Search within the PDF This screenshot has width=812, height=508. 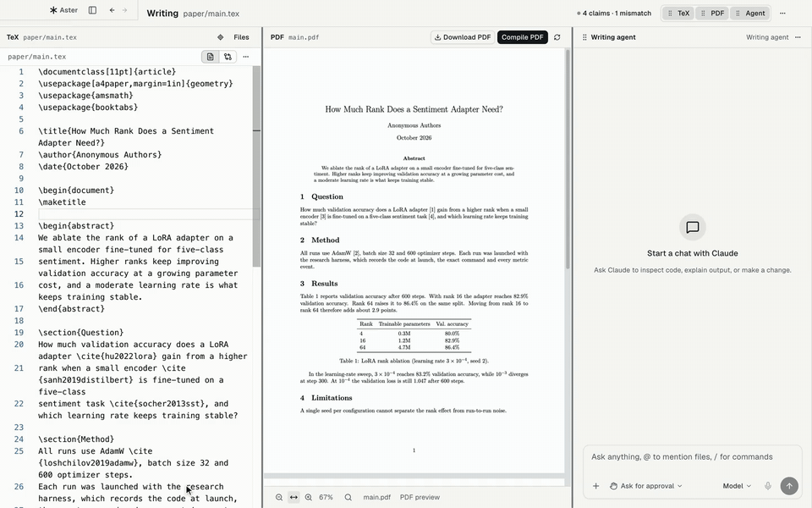click(x=348, y=497)
